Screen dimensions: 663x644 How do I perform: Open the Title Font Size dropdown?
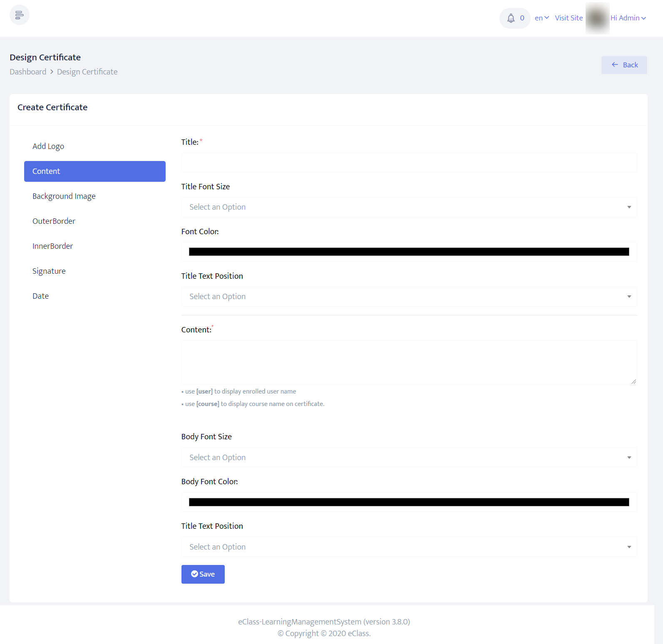point(409,207)
